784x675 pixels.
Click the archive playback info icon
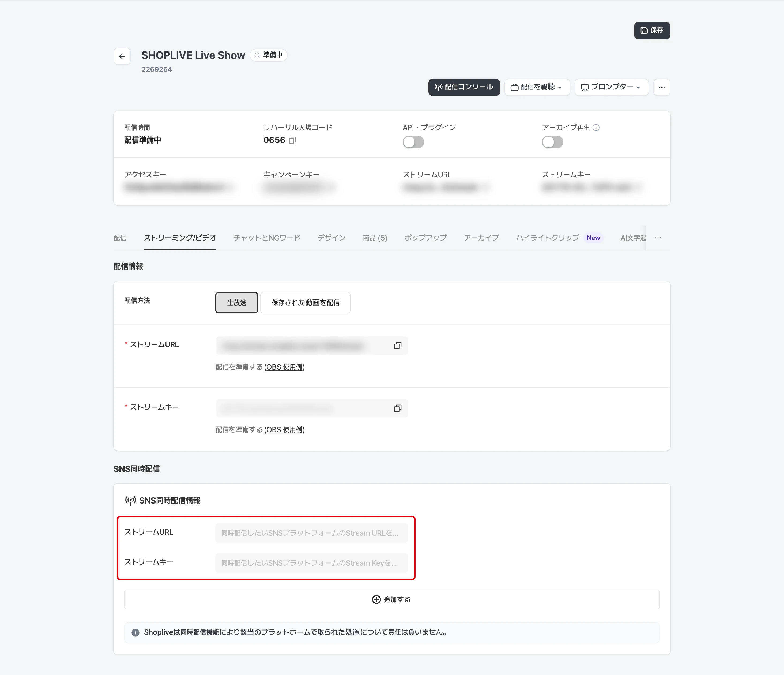596,127
